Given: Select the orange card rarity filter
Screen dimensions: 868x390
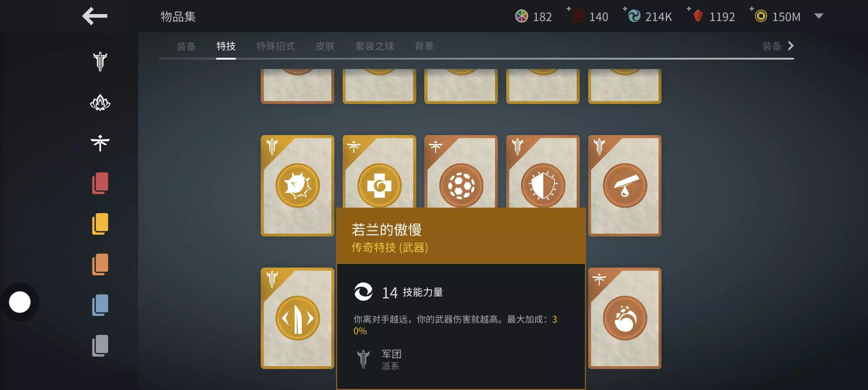Looking at the screenshot, I should (x=100, y=264).
